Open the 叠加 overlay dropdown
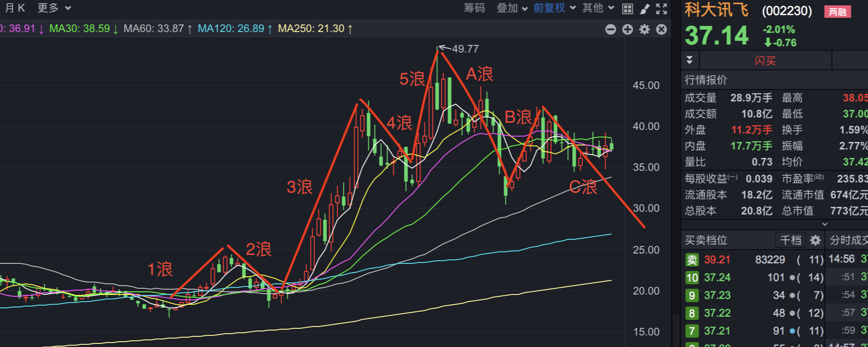868x347 pixels. tap(512, 8)
